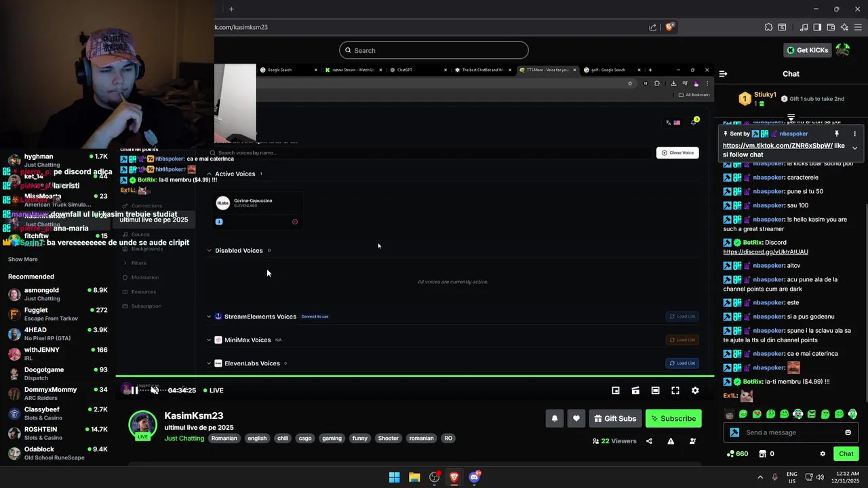The image size is (868, 488).
Task: Expand pinned message chevron
Action: (x=854, y=148)
